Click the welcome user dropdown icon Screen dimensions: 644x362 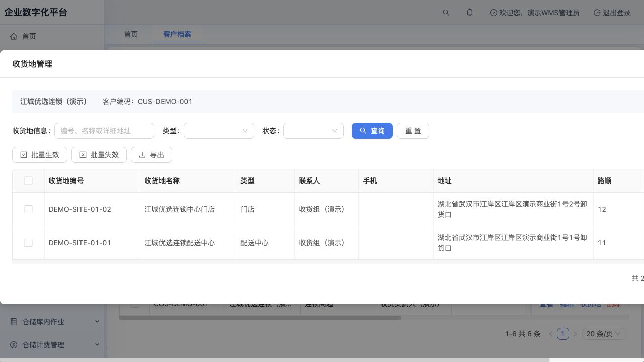(493, 13)
